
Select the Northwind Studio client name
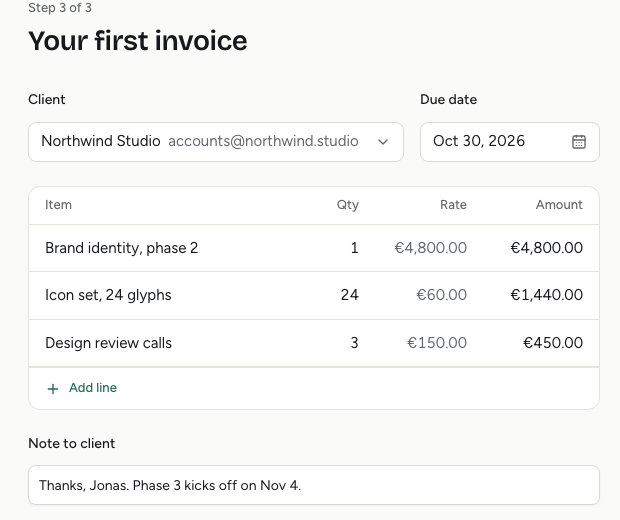coord(100,141)
